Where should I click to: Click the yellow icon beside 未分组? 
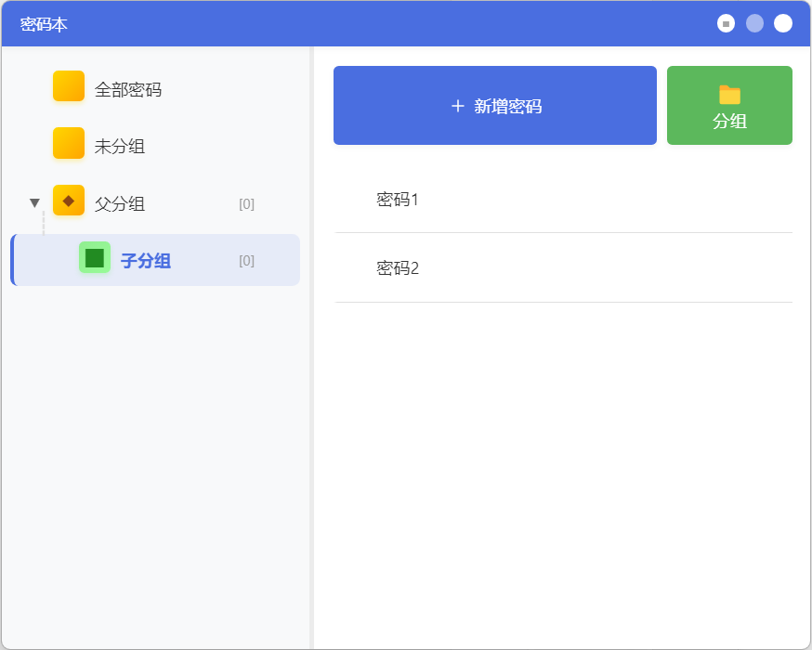point(69,143)
